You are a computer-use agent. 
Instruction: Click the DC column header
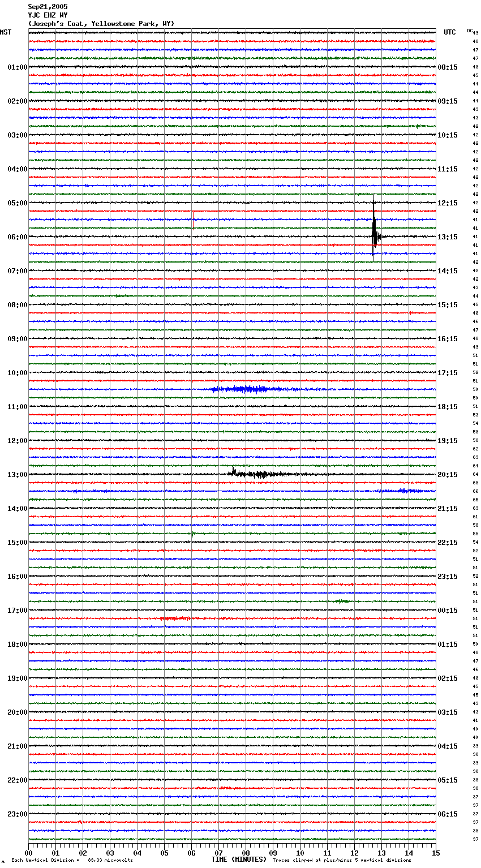[x=470, y=31]
